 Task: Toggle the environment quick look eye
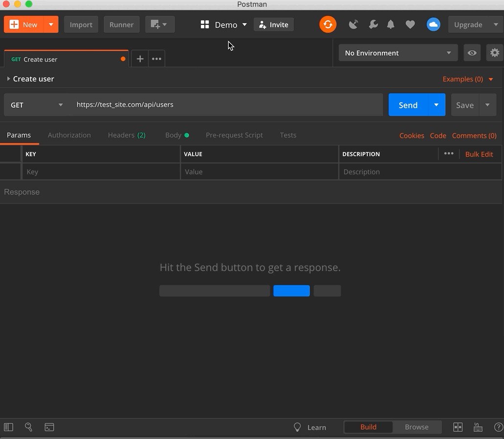point(472,53)
